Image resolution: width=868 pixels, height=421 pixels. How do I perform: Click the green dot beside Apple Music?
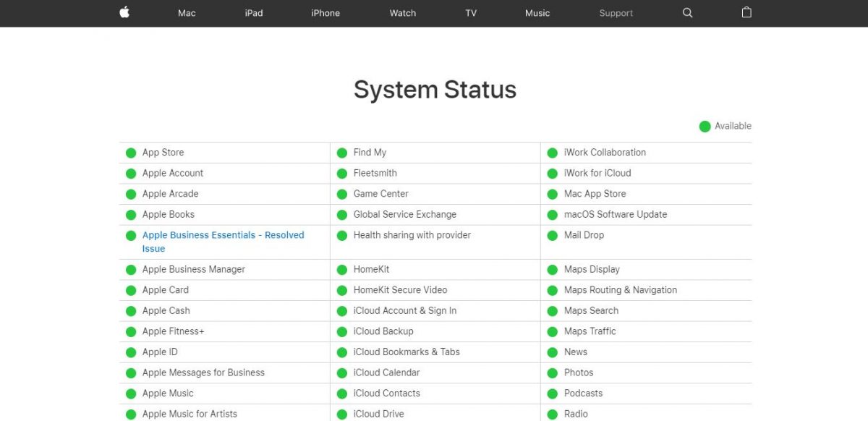click(x=131, y=394)
